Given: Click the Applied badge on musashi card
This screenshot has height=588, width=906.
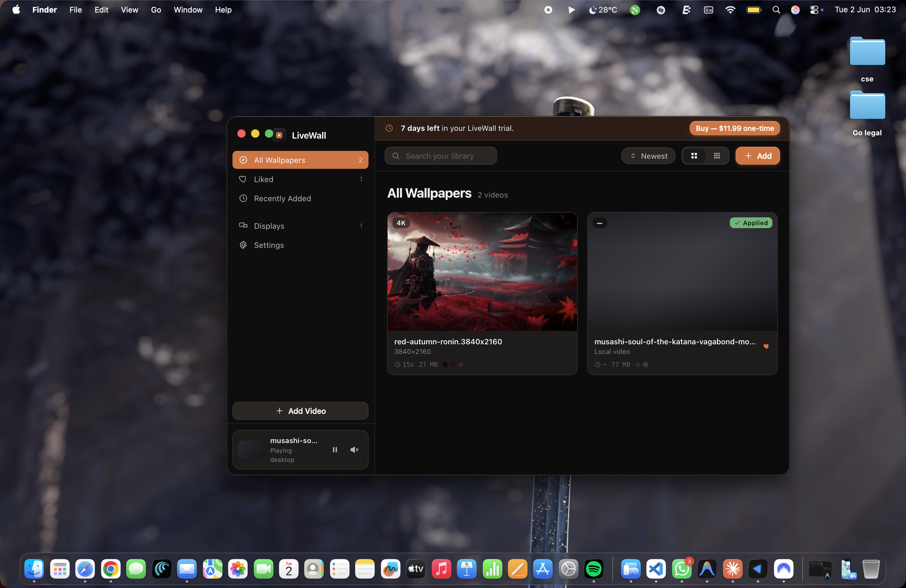Looking at the screenshot, I should [751, 223].
